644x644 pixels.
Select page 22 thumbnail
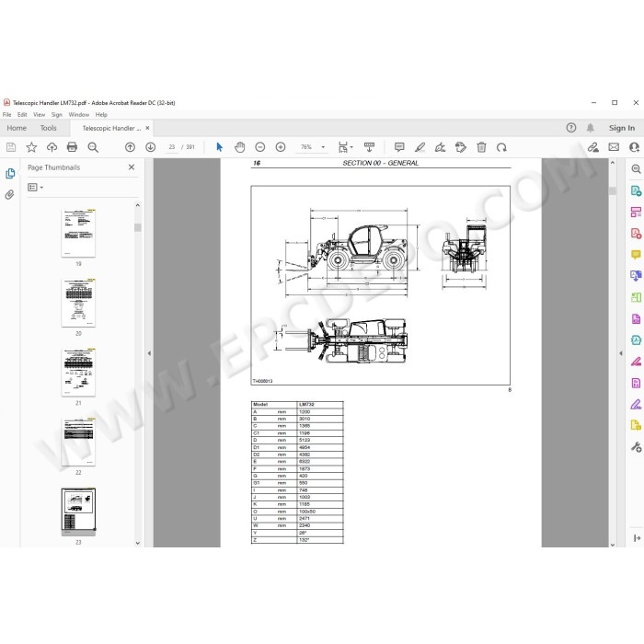(78, 442)
